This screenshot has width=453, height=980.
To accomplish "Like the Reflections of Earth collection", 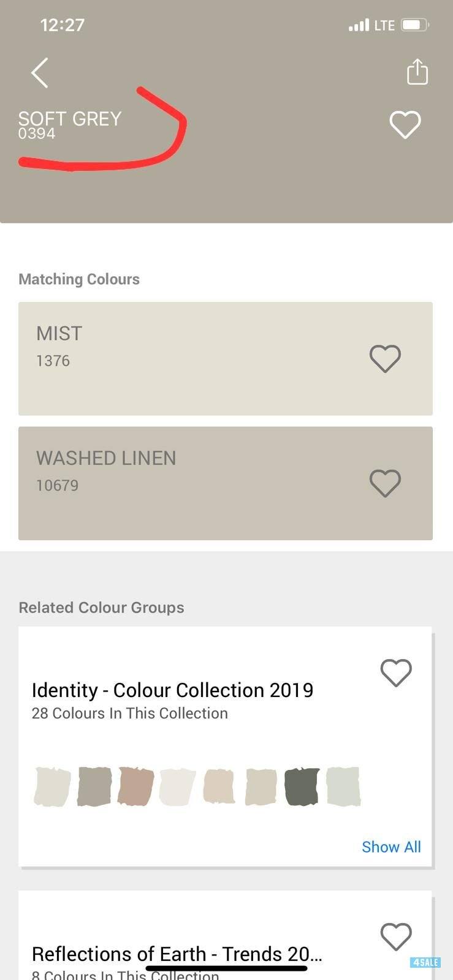I will pyautogui.click(x=396, y=937).
